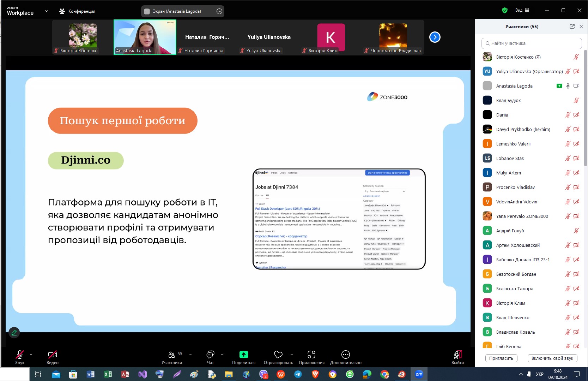Click the Конференция meeting tab
This screenshot has height=381, width=588.
tap(77, 11)
